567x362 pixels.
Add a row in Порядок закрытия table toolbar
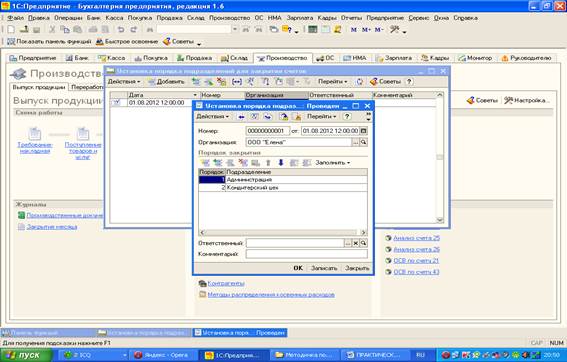click(x=205, y=163)
